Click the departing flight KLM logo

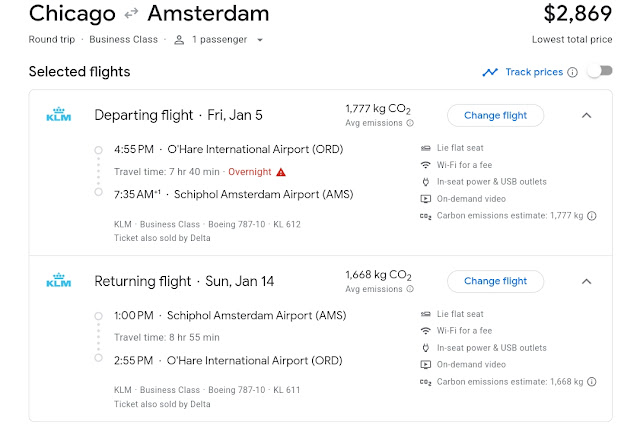click(x=59, y=116)
